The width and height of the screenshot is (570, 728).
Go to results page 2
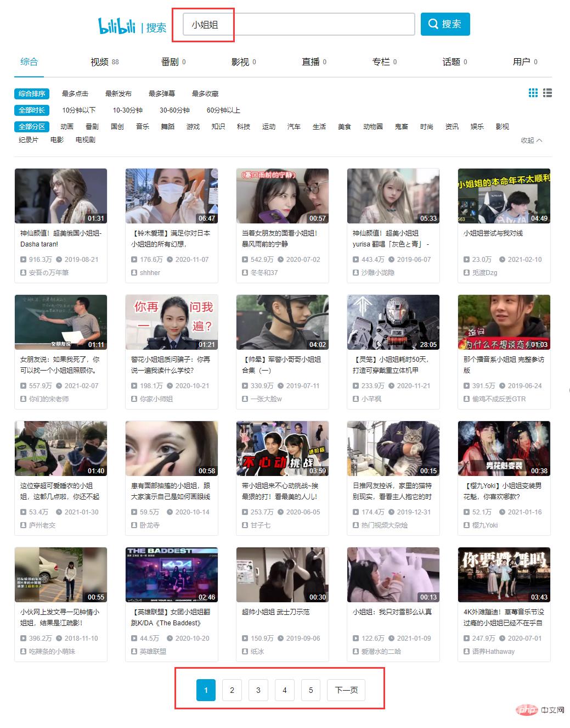[232, 690]
